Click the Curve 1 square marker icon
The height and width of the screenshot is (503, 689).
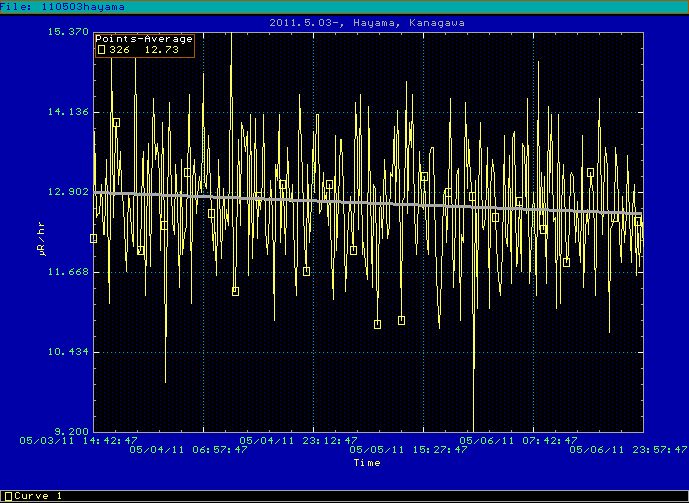tap(6, 496)
